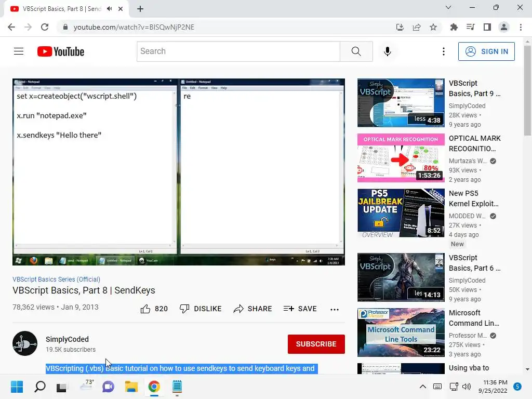Click the video title VBScript Basics, Part 8
The height and width of the screenshot is (399, 532).
tap(84, 290)
